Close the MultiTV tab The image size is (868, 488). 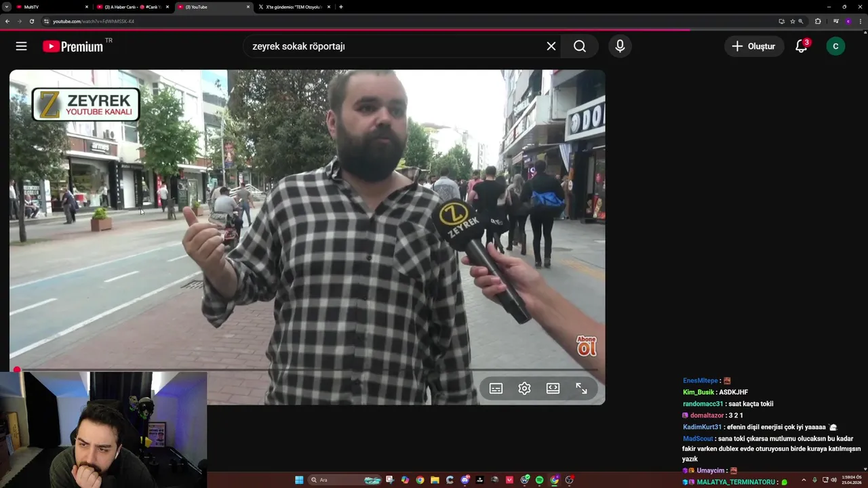tap(87, 7)
